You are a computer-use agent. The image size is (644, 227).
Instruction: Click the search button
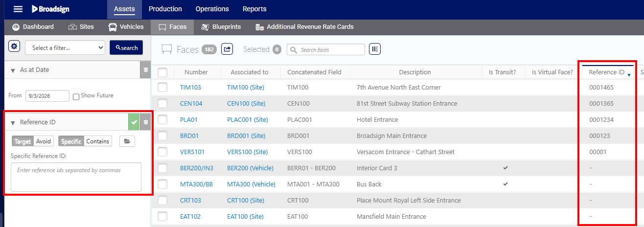click(126, 47)
